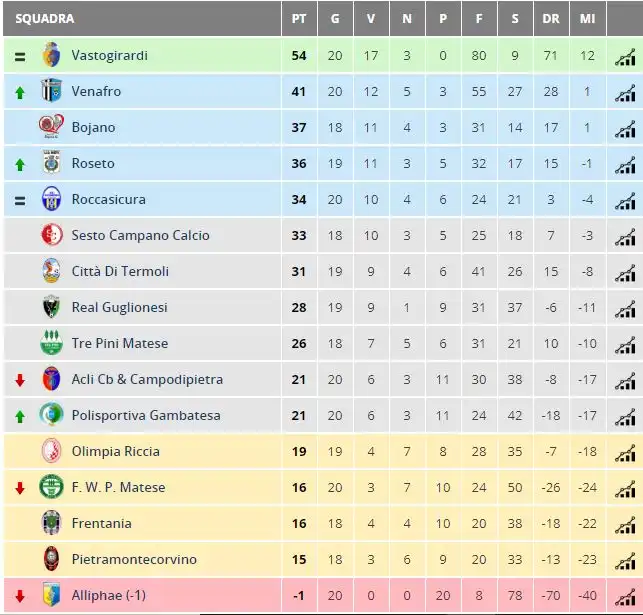Open Sesto Campano Calcio team link

(x=140, y=235)
